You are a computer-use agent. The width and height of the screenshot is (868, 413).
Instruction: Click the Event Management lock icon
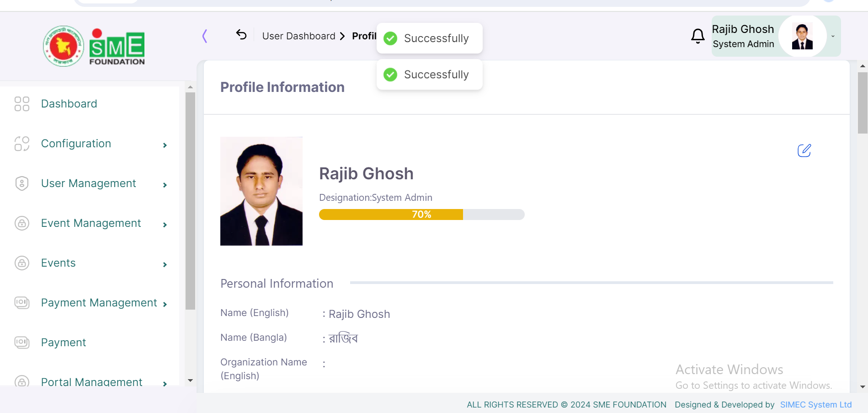click(22, 223)
